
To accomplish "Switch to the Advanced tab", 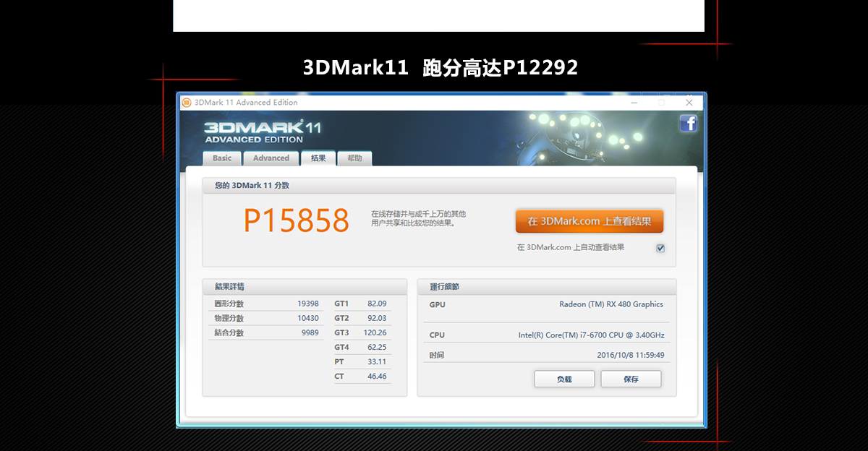I will (271, 158).
